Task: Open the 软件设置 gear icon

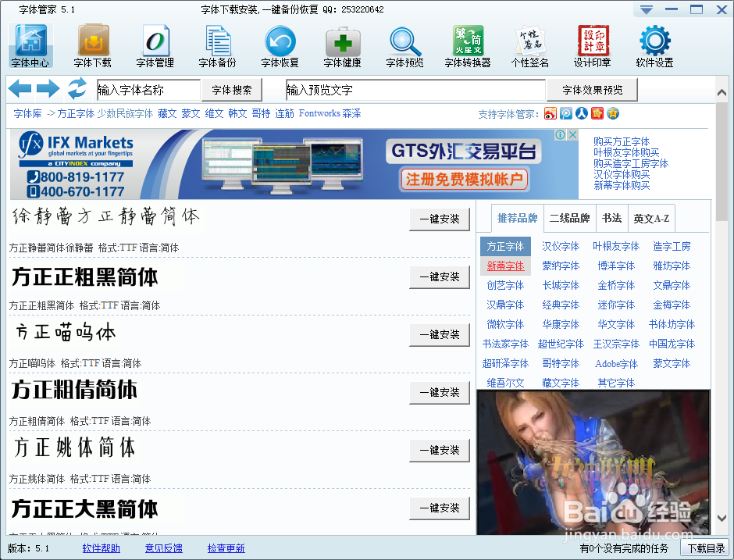Action: (x=655, y=46)
